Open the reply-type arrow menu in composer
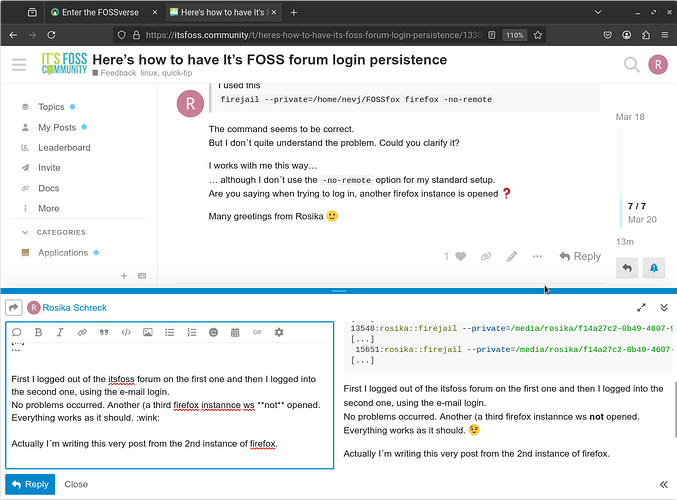Viewport: 677px width, 500px height. coord(14,307)
